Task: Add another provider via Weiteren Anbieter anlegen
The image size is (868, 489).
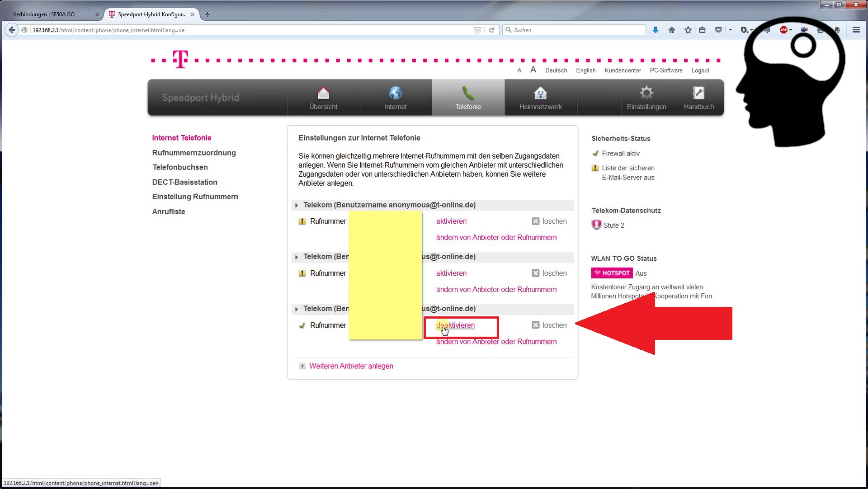Action: pyautogui.click(x=351, y=366)
